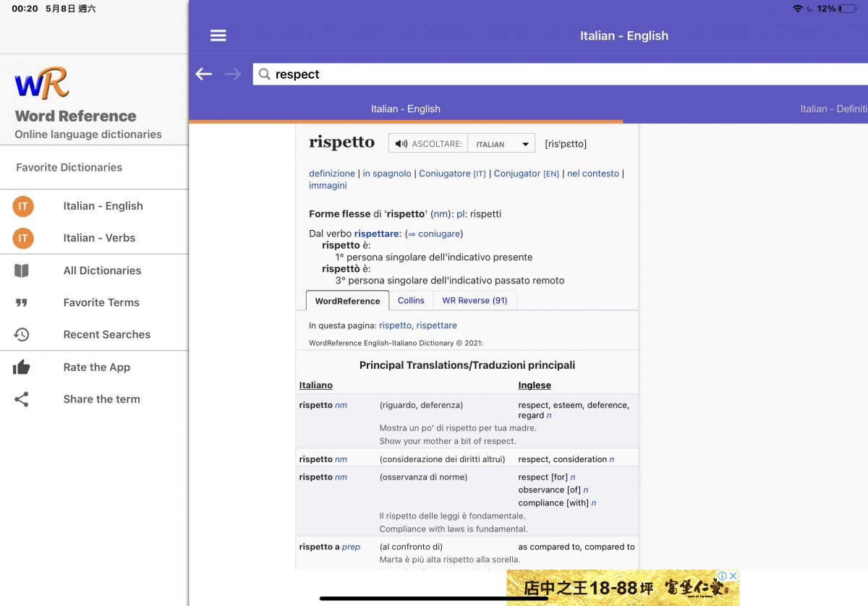Screen dimensions: 868x606
Task: Check the Wi-Fi status icon
Action: (798, 9)
